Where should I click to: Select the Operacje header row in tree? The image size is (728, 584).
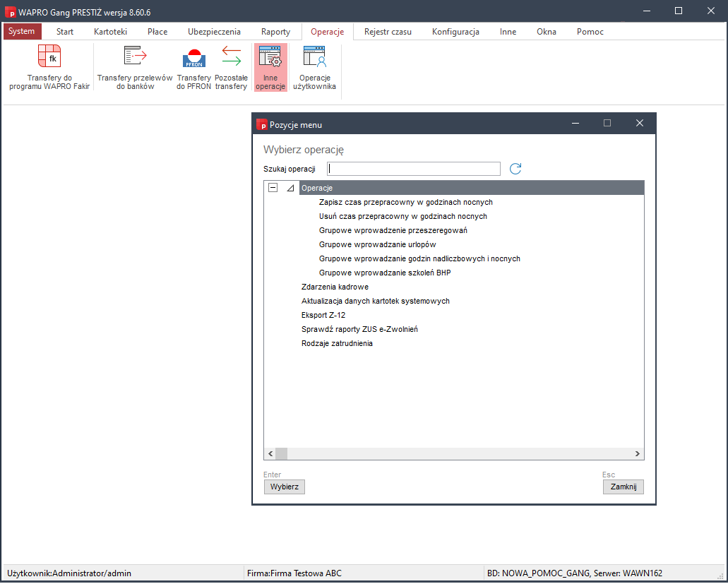472,188
